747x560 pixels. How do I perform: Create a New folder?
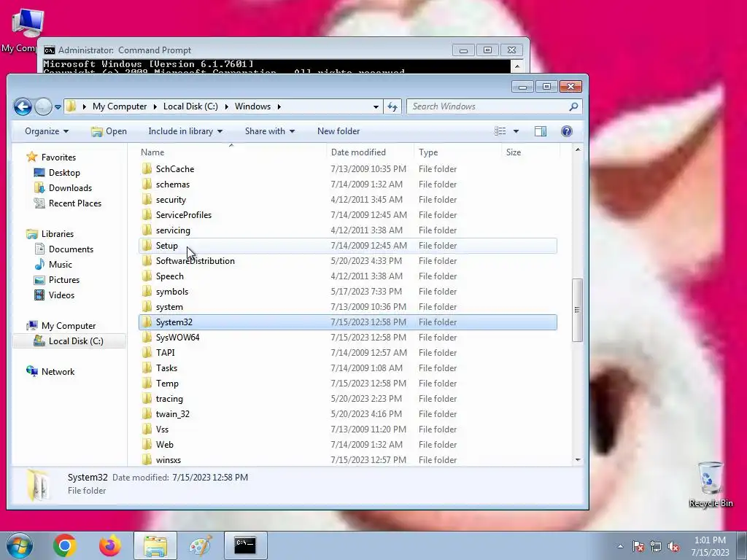pos(338,131)
